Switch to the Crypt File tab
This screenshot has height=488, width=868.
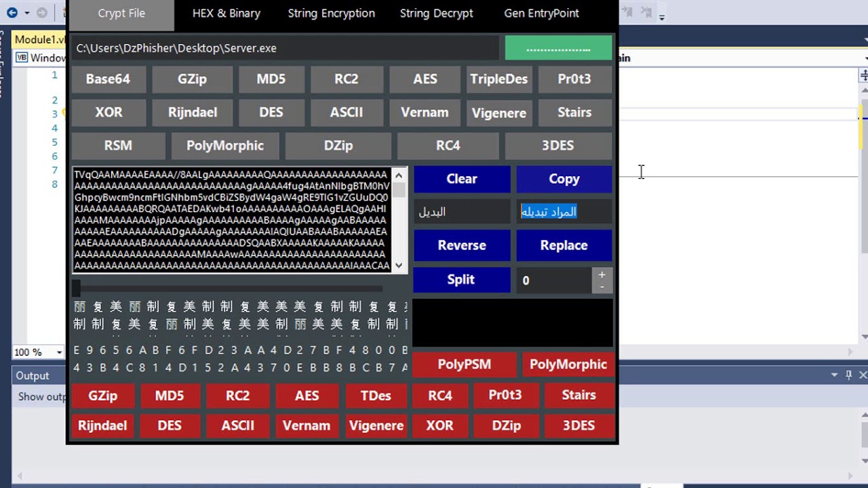click(x=121, y=14)
